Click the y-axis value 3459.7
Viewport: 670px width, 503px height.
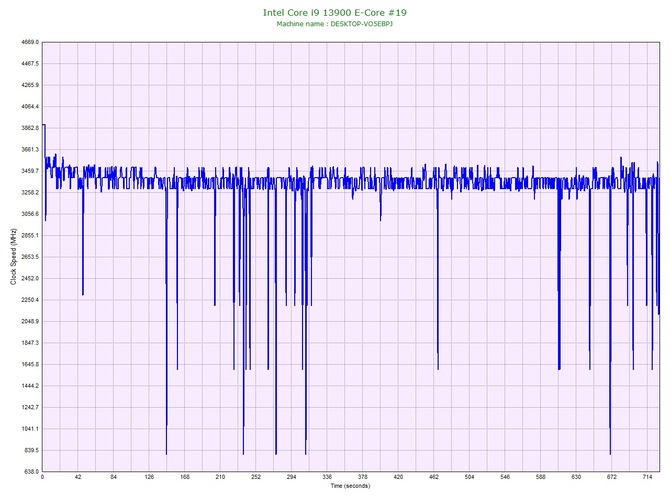tap(30, 171)
